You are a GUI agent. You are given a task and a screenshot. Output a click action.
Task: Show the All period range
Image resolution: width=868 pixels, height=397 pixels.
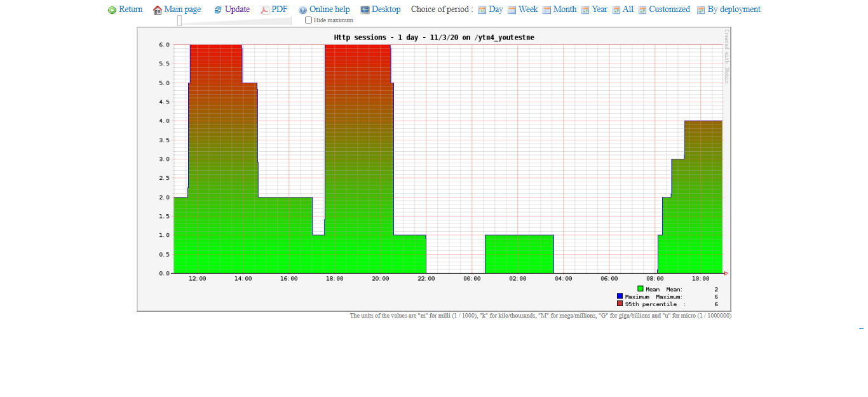coord(628,10)
